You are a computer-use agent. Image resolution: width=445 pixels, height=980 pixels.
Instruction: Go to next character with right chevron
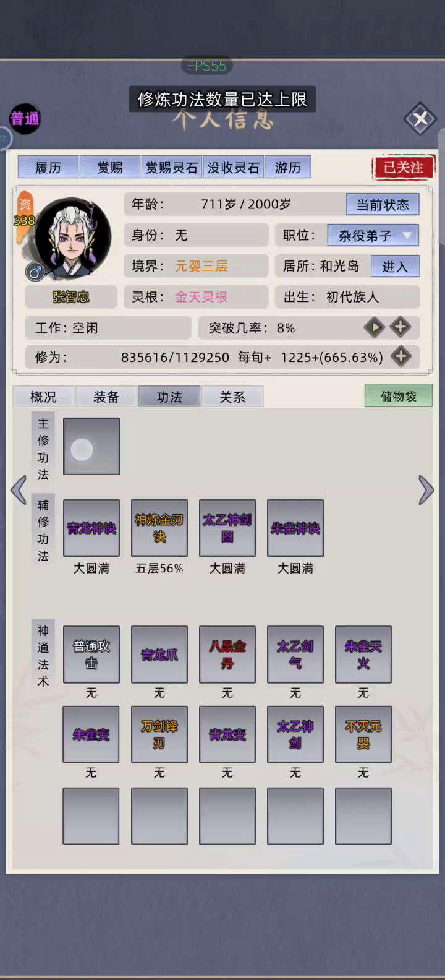[x=426, y=490]
